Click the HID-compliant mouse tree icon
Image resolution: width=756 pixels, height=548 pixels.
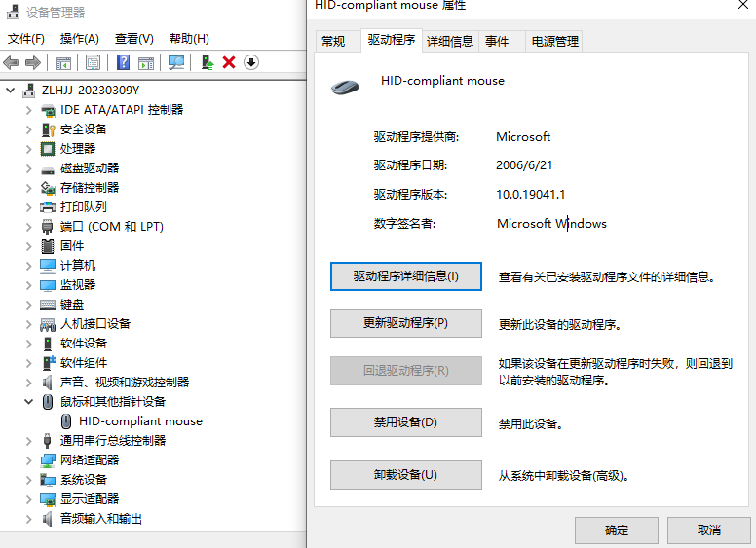[66, 421]
